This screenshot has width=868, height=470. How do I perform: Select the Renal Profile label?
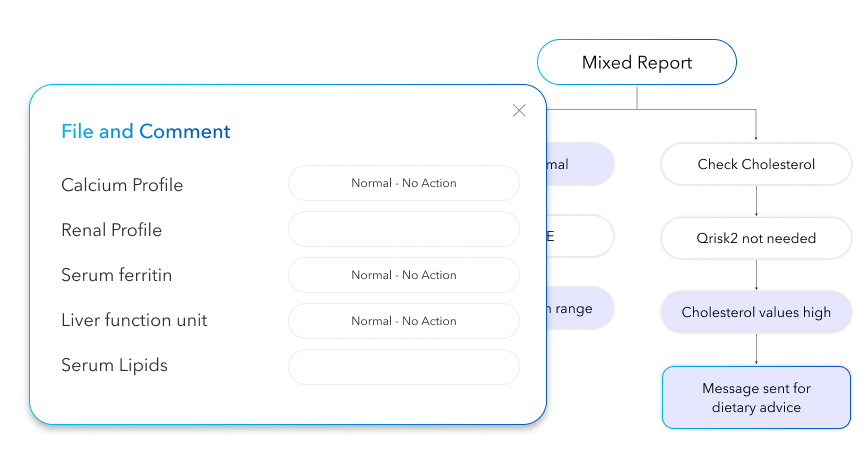coord(111,230)
